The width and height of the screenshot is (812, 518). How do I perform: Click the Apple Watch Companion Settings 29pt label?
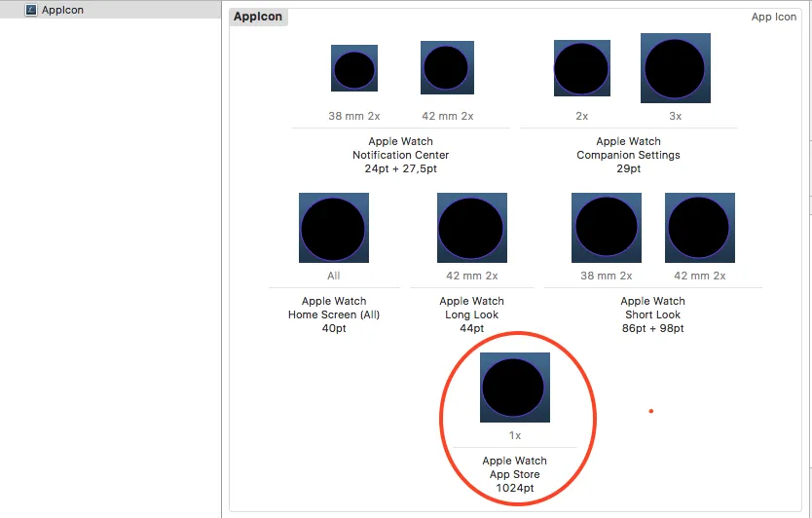tap(628, 155)
